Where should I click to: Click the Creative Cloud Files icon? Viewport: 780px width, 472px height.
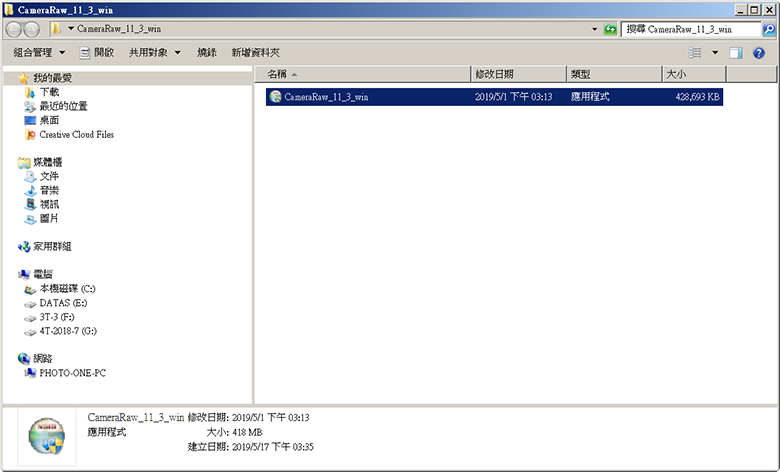pyautogui.click(x=30, y=134)
